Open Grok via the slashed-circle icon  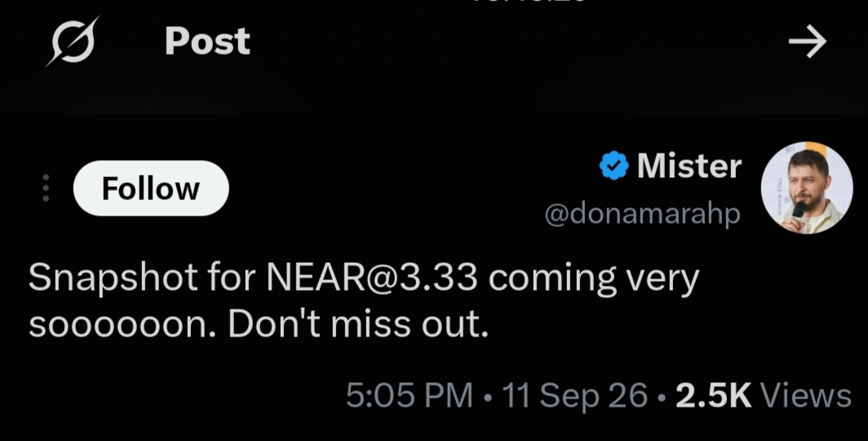pos(73,41)
